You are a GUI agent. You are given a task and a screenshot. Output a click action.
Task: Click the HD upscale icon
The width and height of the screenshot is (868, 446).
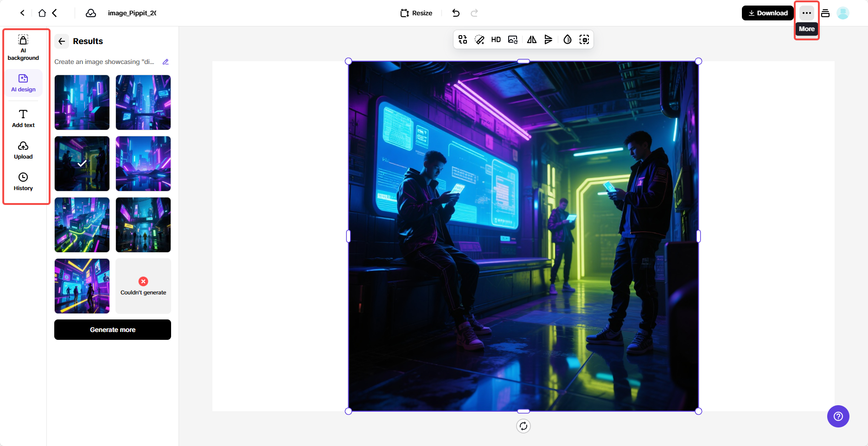pos(496,40)
